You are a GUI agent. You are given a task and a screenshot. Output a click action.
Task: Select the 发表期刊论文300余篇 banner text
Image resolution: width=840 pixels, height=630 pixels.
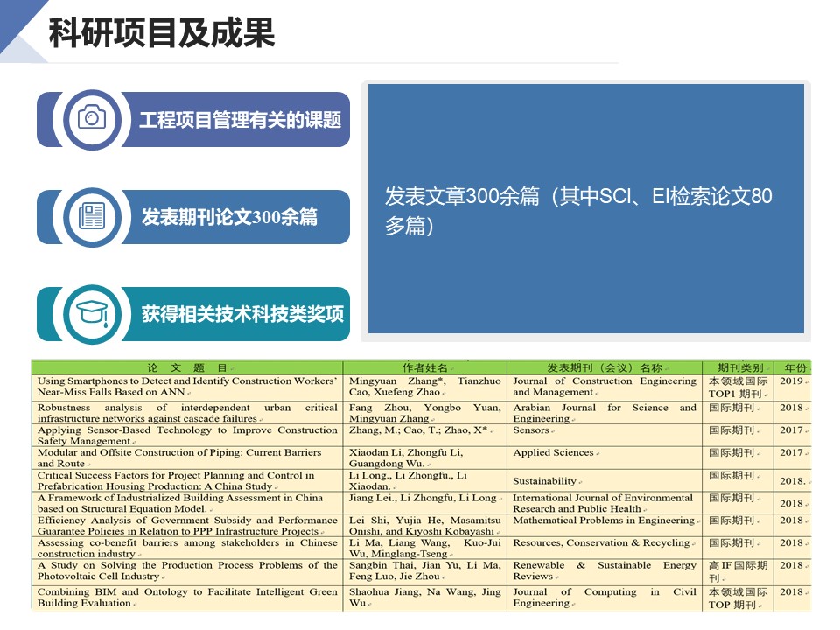(229, 217)
